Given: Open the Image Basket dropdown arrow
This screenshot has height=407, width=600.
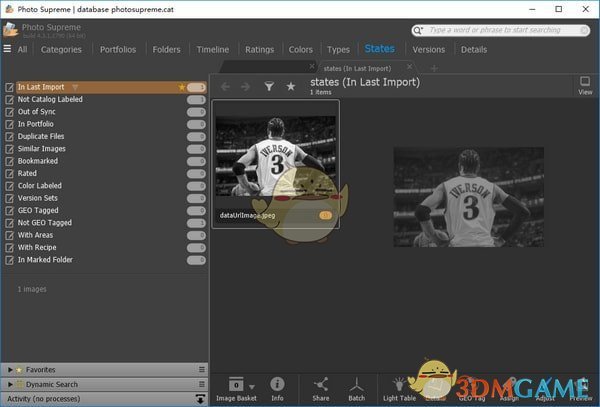Looking at the screenshot, I should [251, 385].
